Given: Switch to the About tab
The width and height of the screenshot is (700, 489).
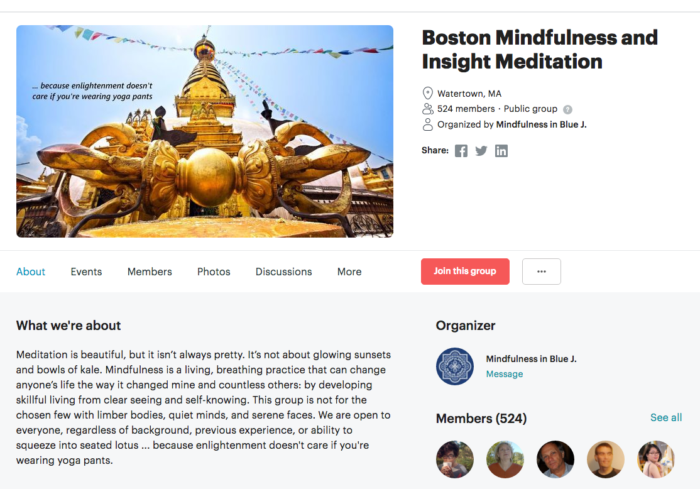Looking at the screenshot, I should pyautogui.click(x=31, y=272).
